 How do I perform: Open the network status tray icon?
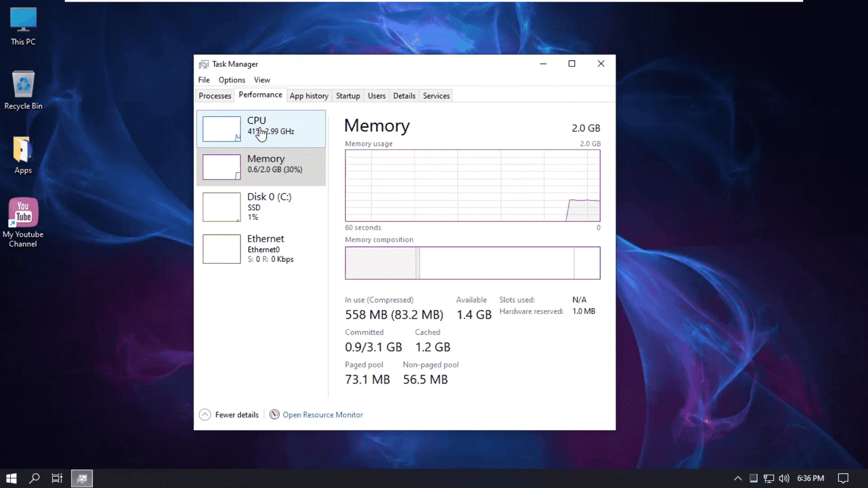coord(769,478)
